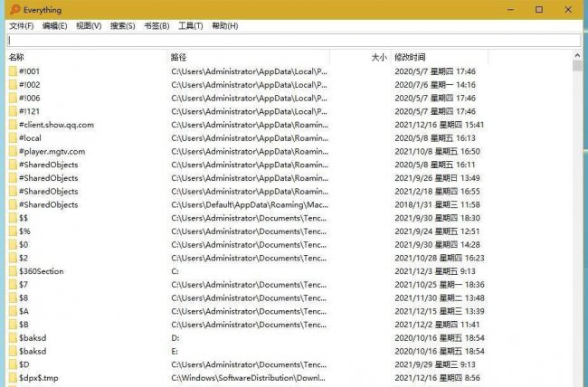Sort by the 路径 column header
The width and height of the screenshot is (588, 387).
point(248,57)
